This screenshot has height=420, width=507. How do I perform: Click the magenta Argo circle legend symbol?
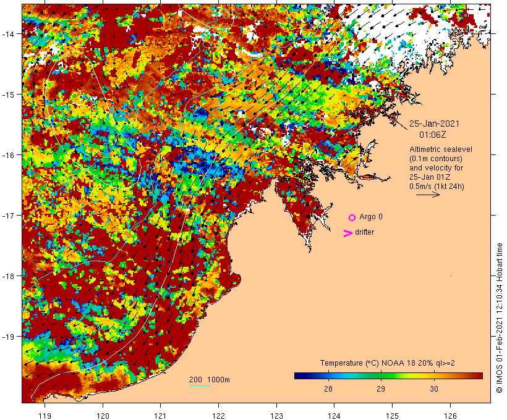352,217
